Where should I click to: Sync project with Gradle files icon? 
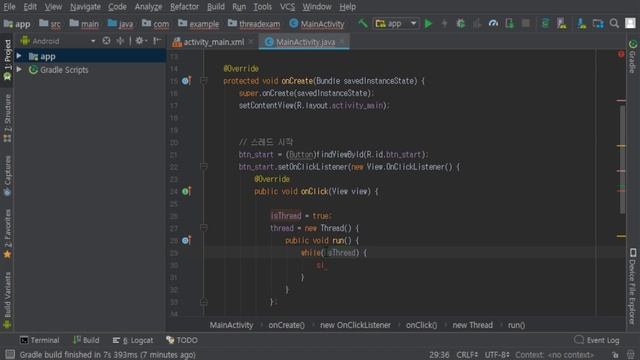(545, 24)
